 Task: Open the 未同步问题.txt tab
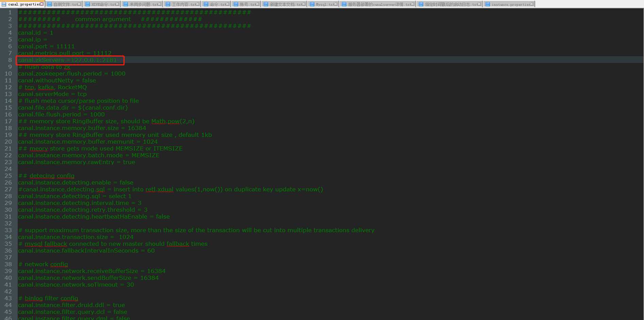click(x=142, y=4)
